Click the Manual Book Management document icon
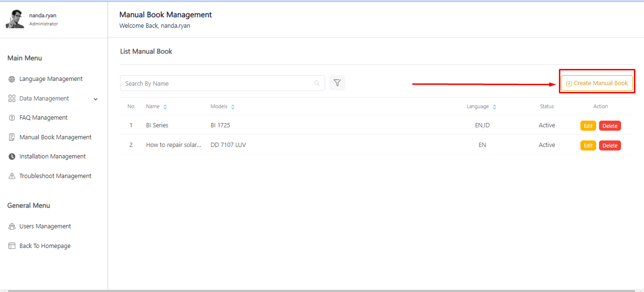644x292 pixels. coord(12,137)
